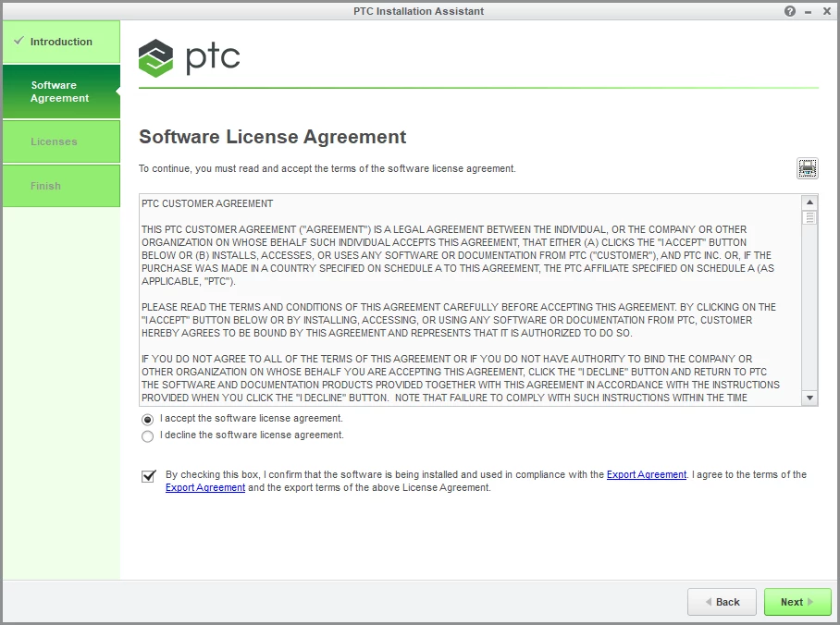
Task: Close the PTC Installation Assistant window
Action: [x=827, y=11]
